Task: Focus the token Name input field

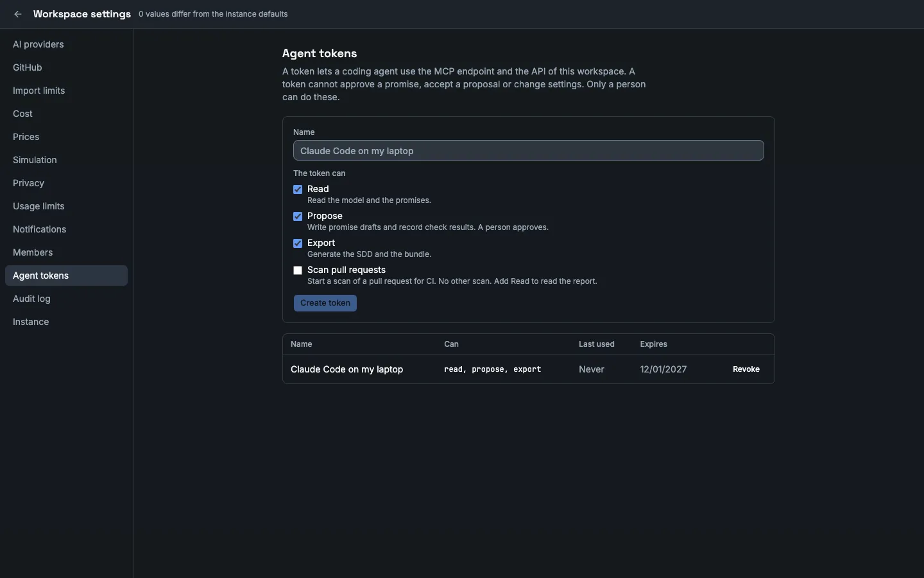Action: point(528,150)
